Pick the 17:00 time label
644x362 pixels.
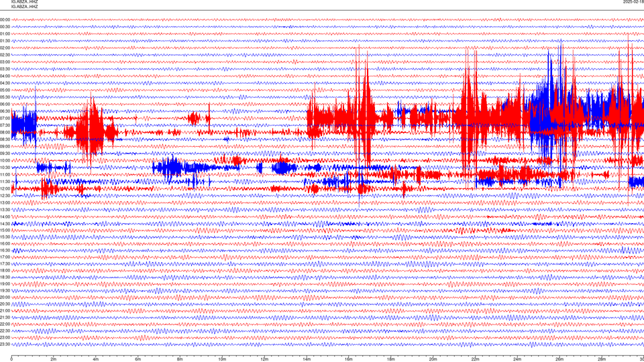(5, 257)
